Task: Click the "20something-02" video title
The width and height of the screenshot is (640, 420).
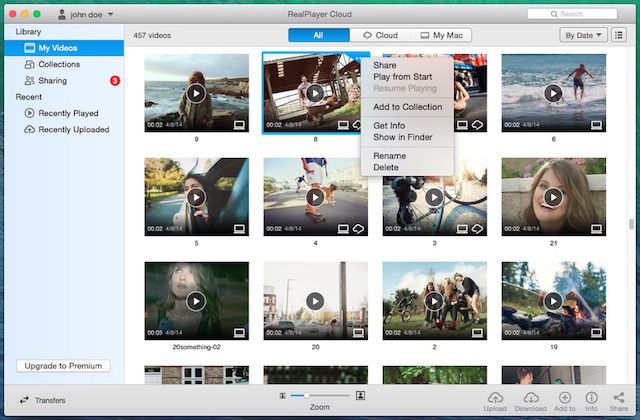Action: coord(196,347)
